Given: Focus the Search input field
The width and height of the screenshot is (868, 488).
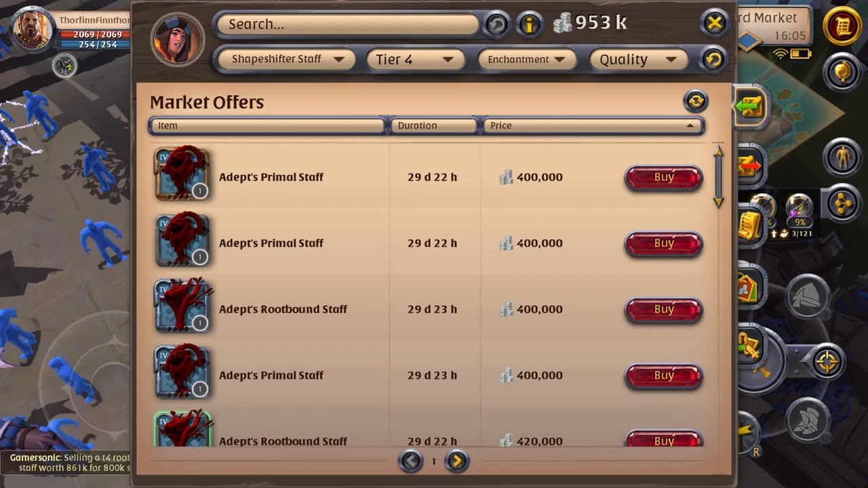Looking at the screenshot, I should tap(347, 24).
